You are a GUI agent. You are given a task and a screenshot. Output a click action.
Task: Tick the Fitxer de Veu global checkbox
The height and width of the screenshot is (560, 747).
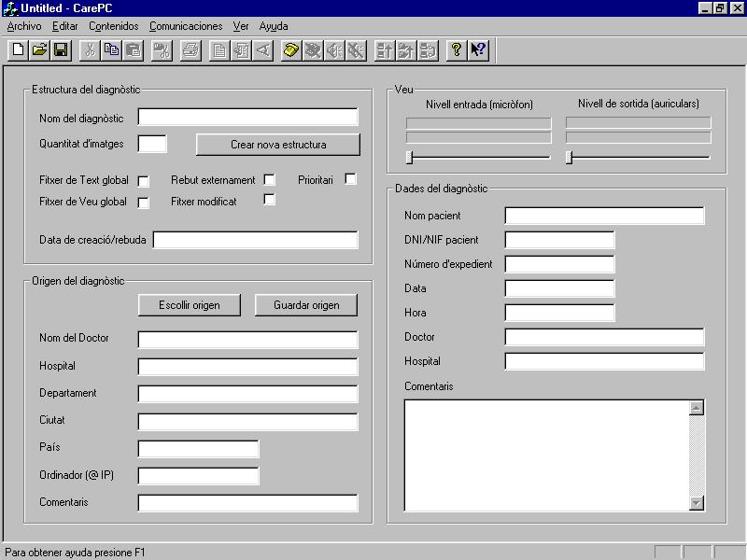point(144,203)
